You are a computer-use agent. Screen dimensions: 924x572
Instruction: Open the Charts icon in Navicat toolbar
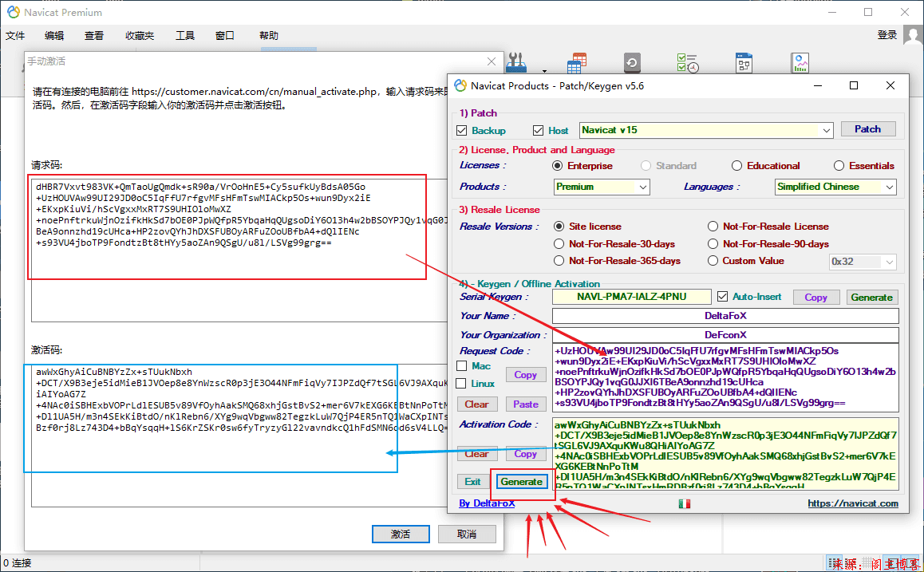coord(800,63)
